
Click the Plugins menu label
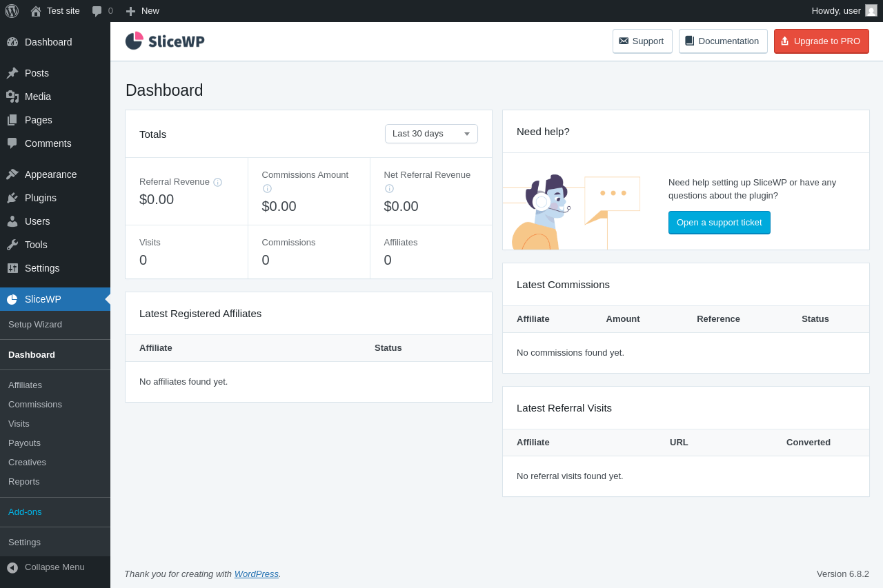click(41, 198)
